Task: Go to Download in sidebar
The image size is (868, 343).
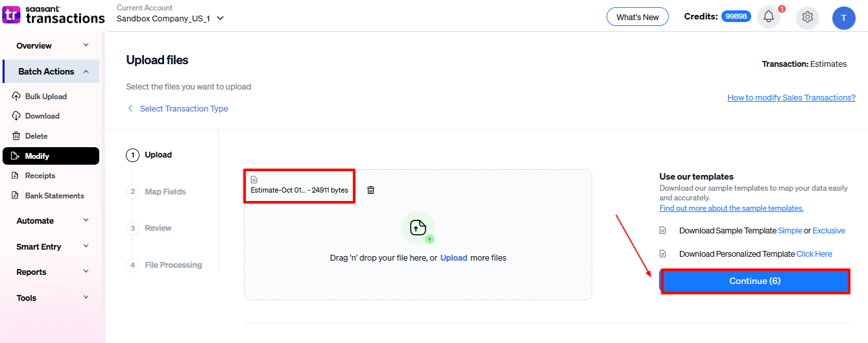Action: coord(42,116)
